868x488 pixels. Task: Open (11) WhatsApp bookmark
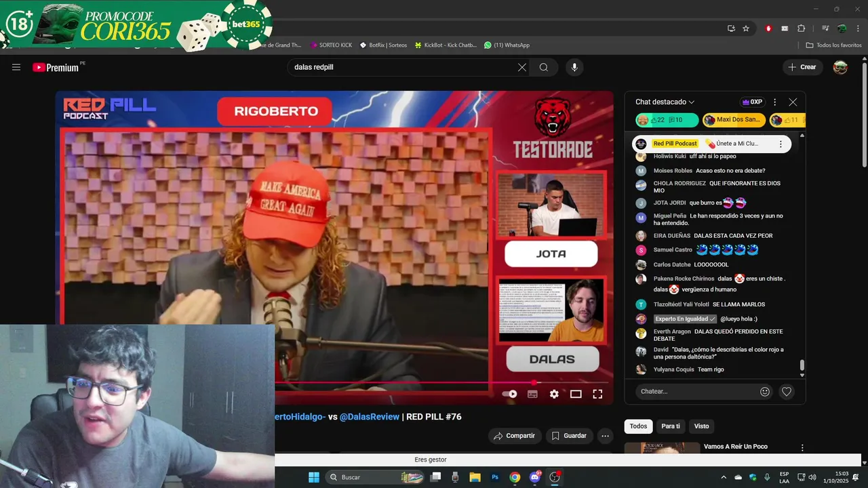tap(507, 45)
